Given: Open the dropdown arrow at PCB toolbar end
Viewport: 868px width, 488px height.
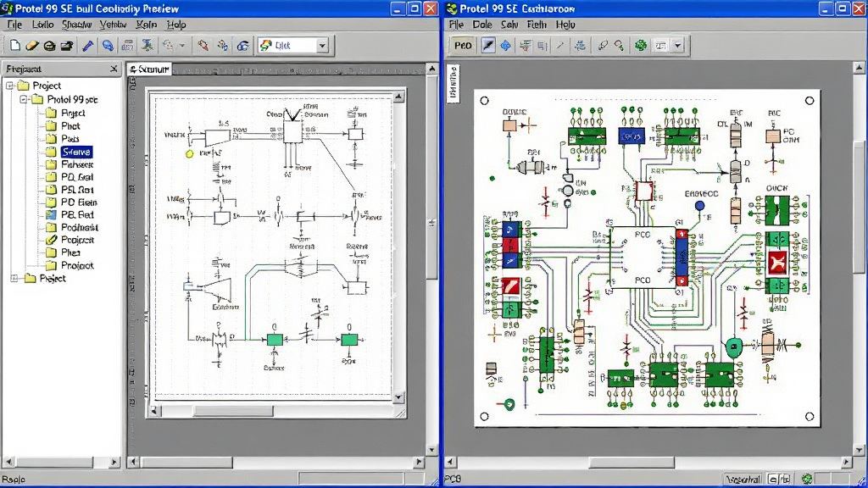Looking at the screenshot, I should (x=678, y=46).
